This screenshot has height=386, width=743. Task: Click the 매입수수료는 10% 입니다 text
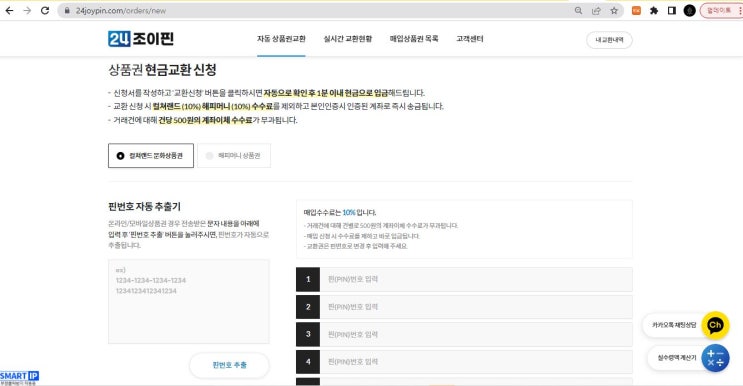pos(340,213)
